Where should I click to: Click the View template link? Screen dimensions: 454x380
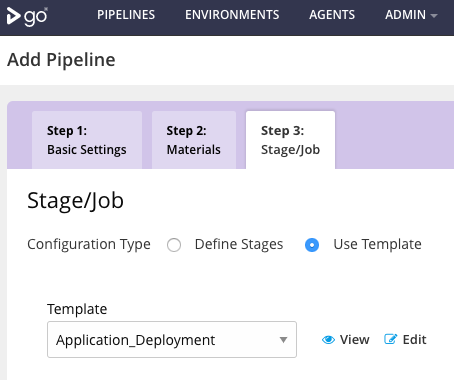[346, 340]
